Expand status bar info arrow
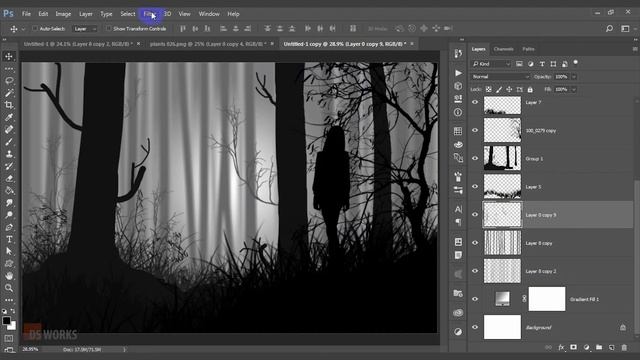 pyautogui.click(x=124, y=349)
